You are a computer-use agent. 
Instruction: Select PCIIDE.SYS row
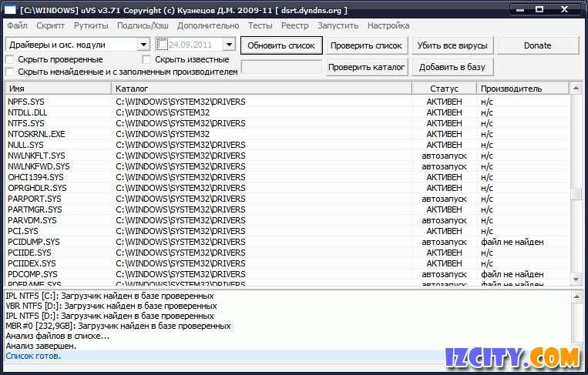pyautogui.click(x=288, y=253)
